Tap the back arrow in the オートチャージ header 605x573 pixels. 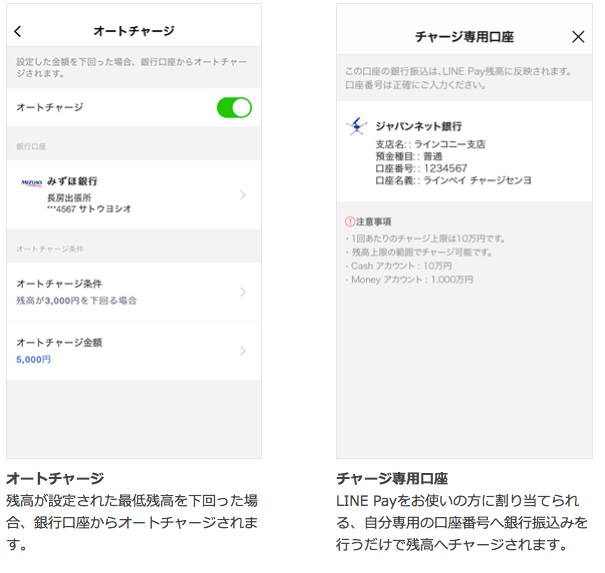click(18, 32)
